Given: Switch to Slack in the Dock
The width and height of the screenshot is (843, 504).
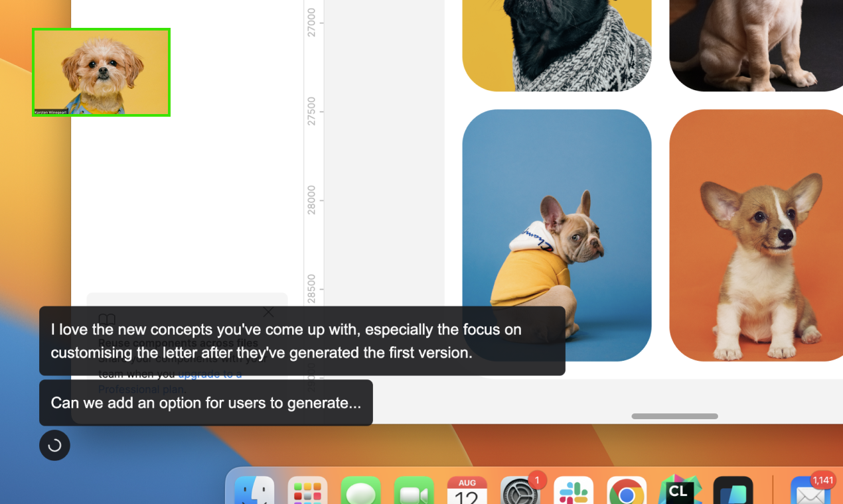Looking at the screenshot, I should tap(574, 492).
